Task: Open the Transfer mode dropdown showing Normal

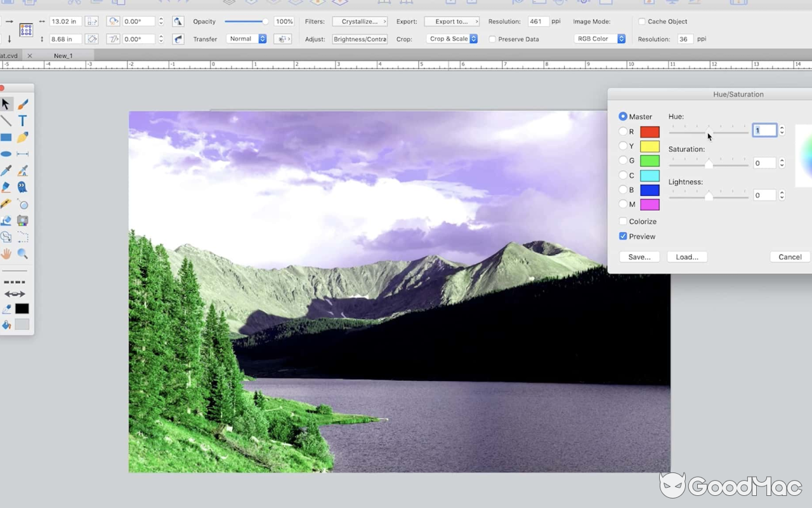Action: tap(246, 39)
